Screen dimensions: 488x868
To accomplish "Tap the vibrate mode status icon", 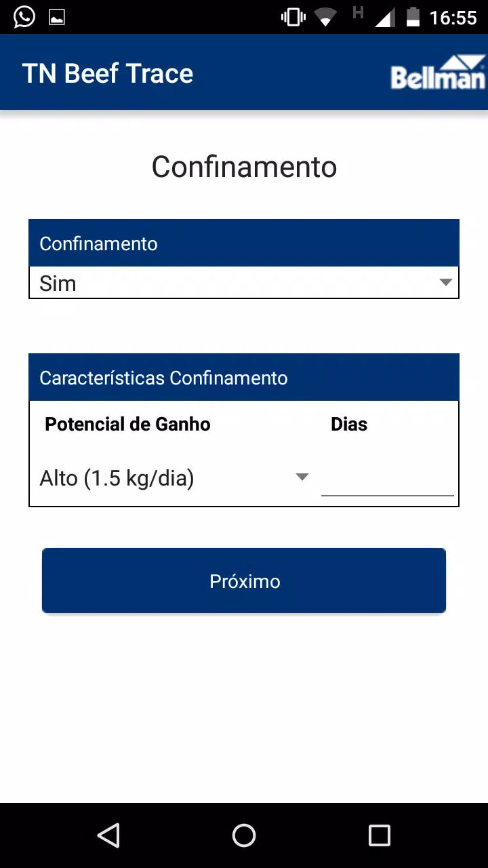I will (x=293, y=17).
